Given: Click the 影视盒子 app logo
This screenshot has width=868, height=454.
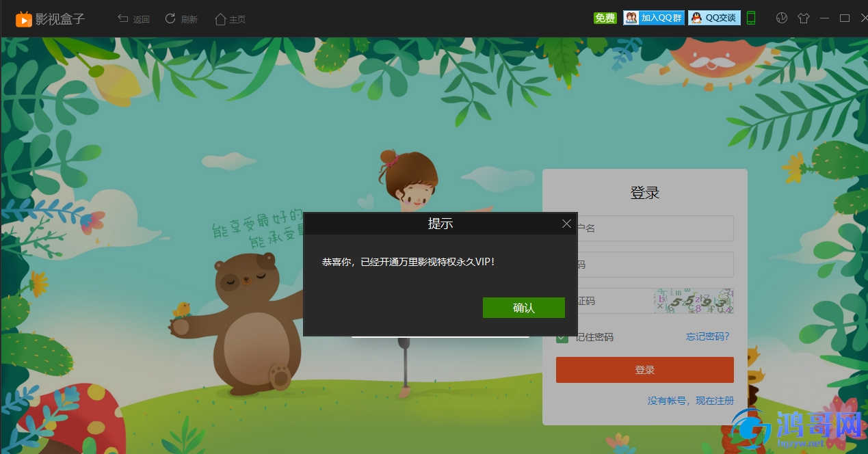Looking at the screenshot, I should tap(51, 19).
